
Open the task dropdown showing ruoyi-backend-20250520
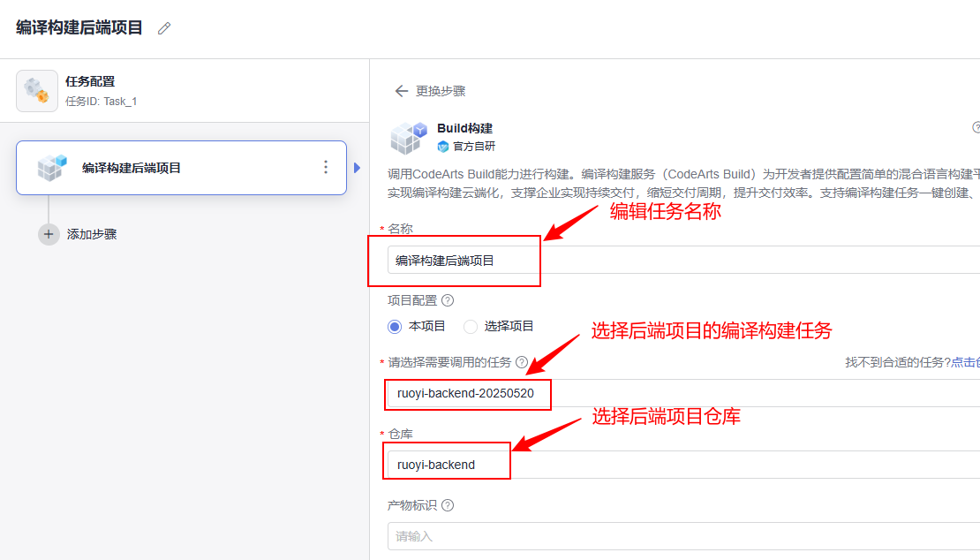point(683,393)
